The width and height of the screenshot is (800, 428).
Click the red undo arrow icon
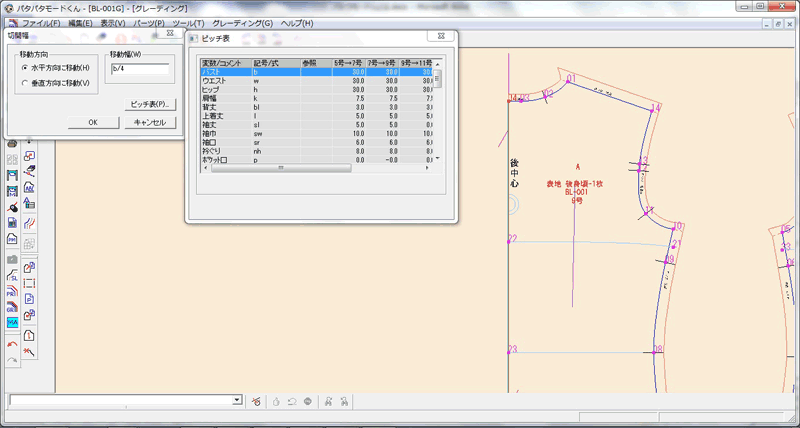click(13, 343)
